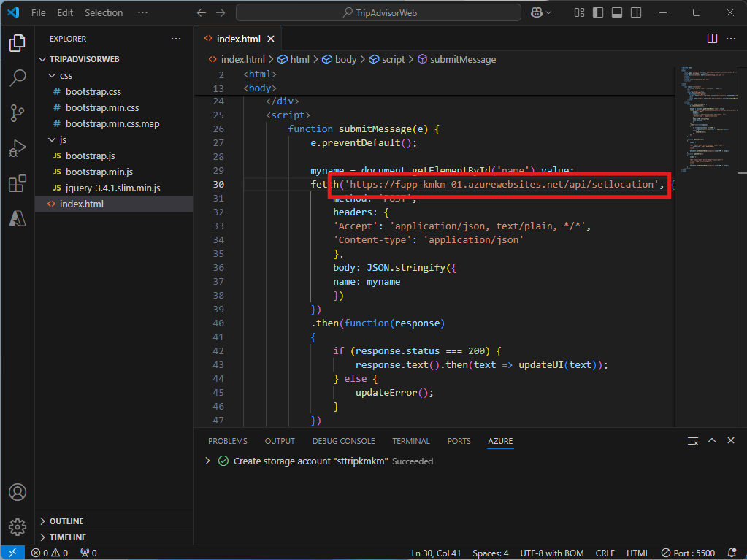Switch to the PORTS tab
This screenshot has width=747, height=560.
(x=459, y=441)
